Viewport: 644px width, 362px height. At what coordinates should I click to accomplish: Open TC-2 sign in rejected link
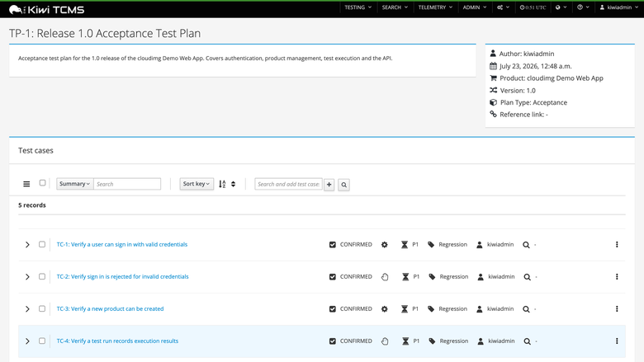[x=122, y=277]
